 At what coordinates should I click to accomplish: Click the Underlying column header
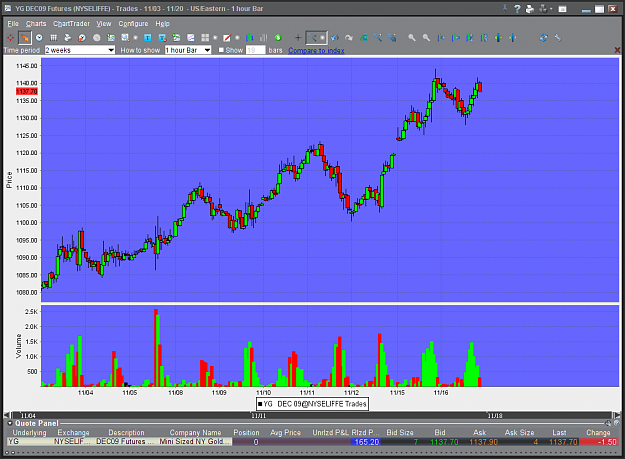coord(29,432)
